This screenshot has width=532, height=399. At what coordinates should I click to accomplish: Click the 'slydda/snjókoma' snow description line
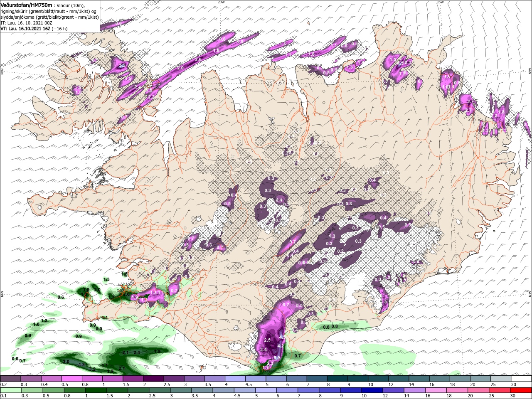click(49, 17)
